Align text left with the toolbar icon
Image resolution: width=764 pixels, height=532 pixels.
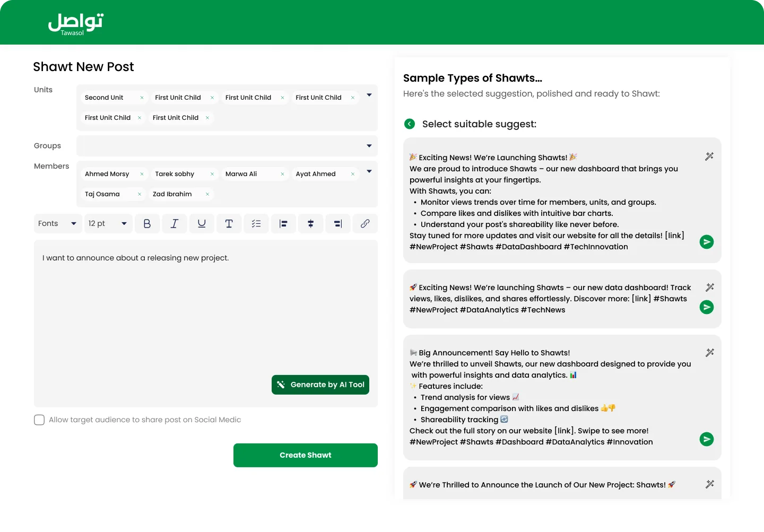pyautogui.click(x=283, y=224)
